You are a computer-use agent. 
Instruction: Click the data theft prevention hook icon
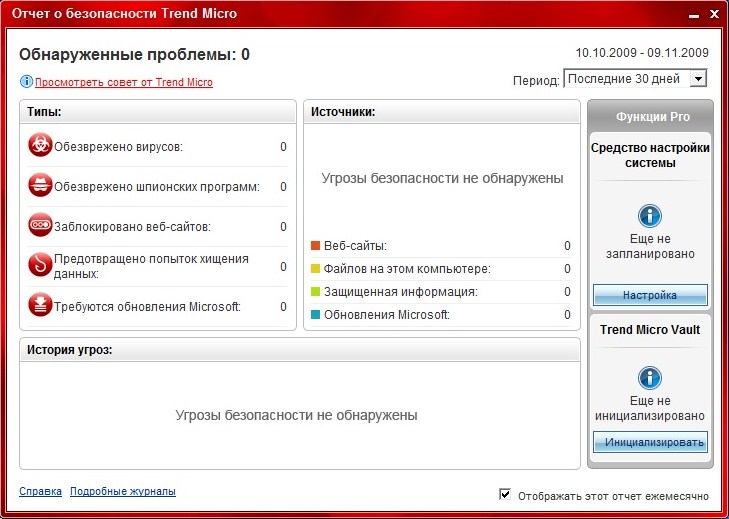[41, 266]
